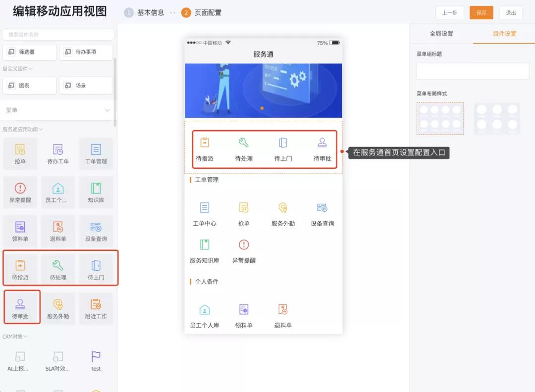Add the 筛选器 component
Viewport: 535px width, 392px height.
(x=29, y=52)
